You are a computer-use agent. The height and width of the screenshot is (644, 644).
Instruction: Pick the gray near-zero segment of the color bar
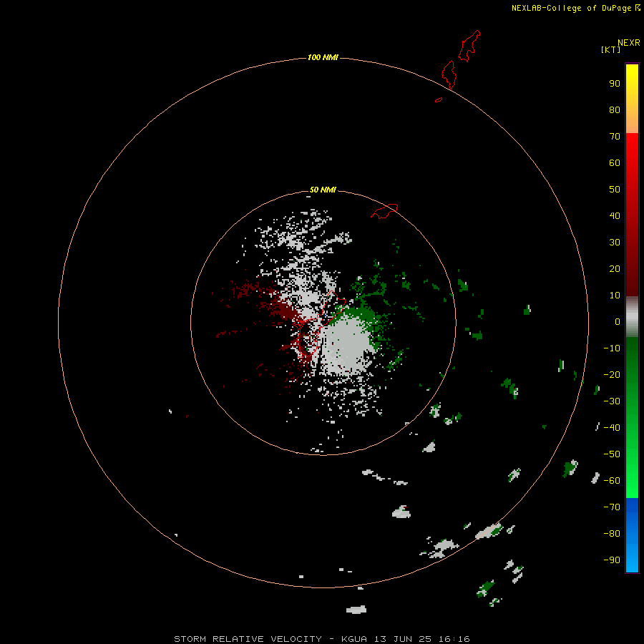point(632,317)
